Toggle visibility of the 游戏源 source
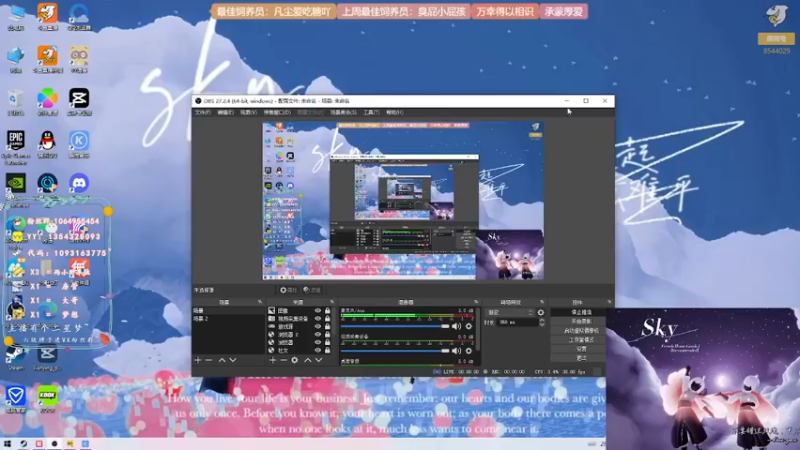This screenshot has width=800, height=450. click(318, 327)
